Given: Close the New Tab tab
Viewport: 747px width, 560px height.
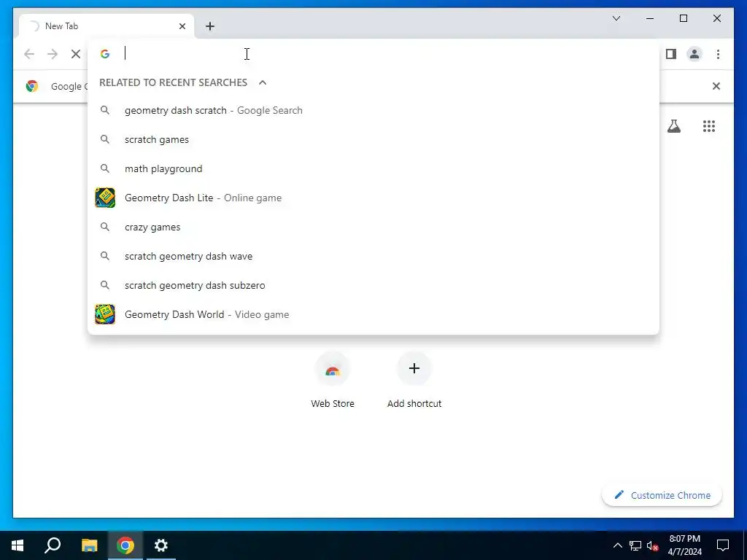Looking at the screenshot, I should point(182,26).
